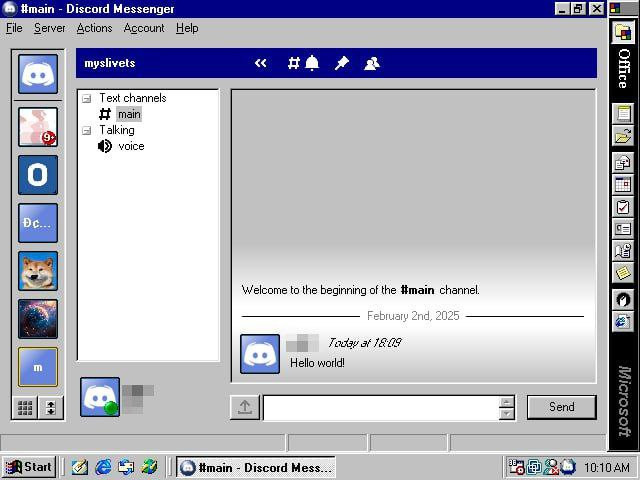Click the taskbar clock showing 10:10 AM
The width and height of the screenshot is (640, 480).
[x=607, y=467]
